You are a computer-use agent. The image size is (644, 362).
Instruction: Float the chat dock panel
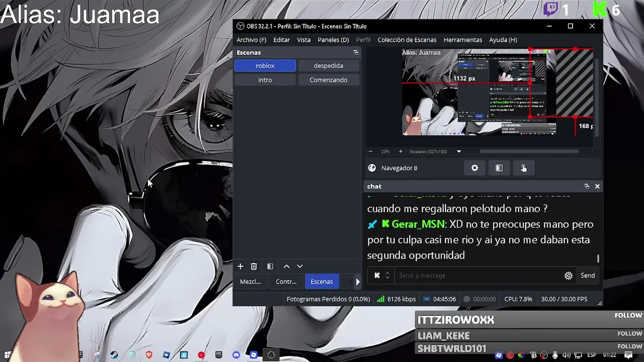tap(587, 186)
